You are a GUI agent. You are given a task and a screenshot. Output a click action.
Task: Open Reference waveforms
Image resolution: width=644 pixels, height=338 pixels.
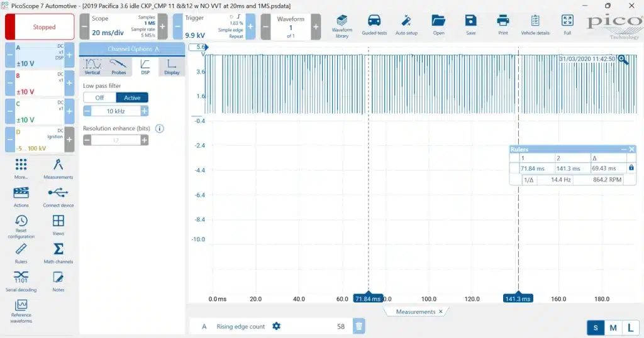[x=21, y=312]
